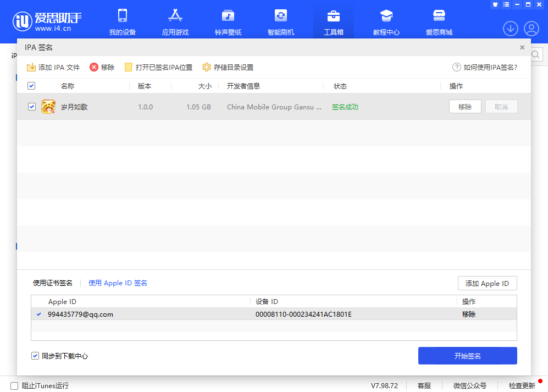
Task: Select Apple ID 994435779@qq.com row
Action: [x=274, y=314]
